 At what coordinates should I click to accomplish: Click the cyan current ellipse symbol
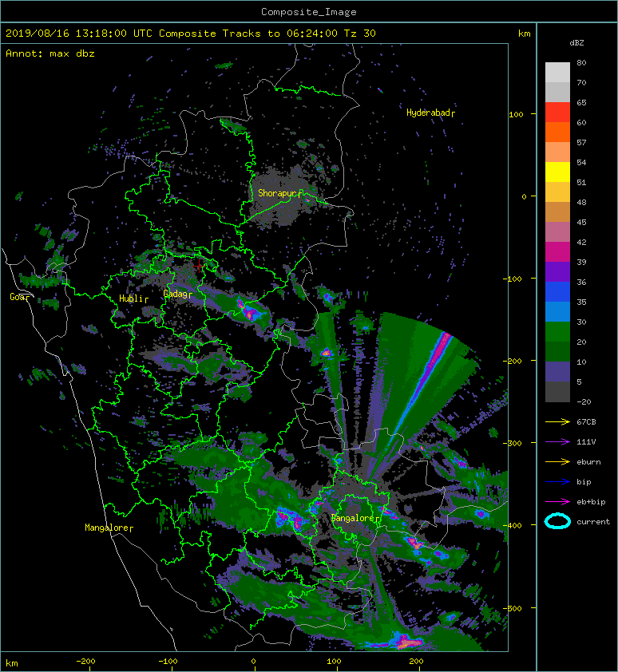click(x=557, y=521)
